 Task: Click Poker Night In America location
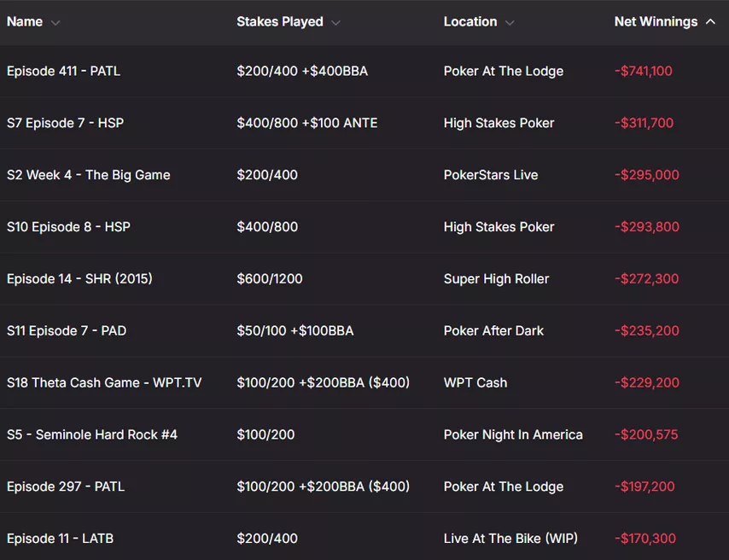pyautogui.click(x=513, y=435)
